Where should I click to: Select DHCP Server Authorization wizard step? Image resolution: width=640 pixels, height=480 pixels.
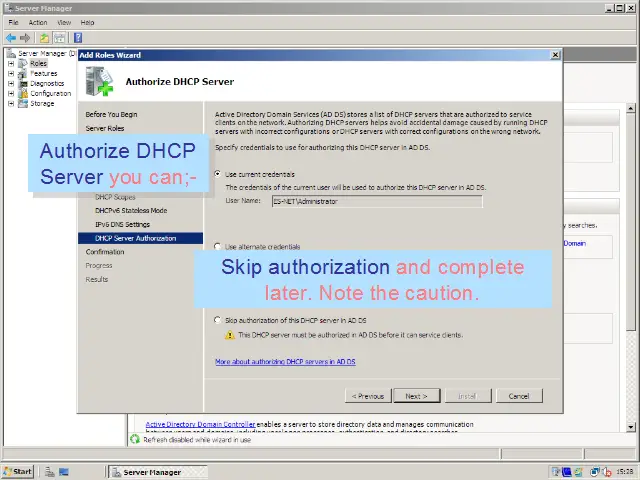click(x=140, y=238)
